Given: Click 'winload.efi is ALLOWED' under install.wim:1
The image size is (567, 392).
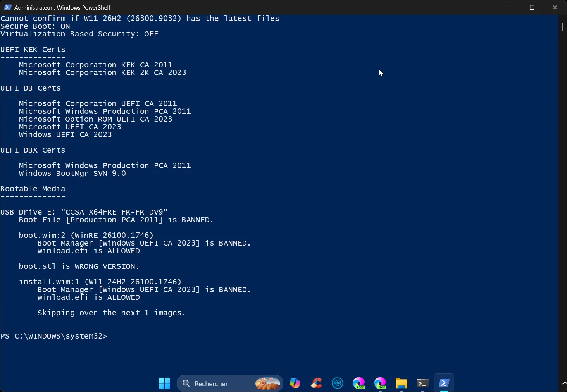Looking at the screenshot, I should (89, 297).
